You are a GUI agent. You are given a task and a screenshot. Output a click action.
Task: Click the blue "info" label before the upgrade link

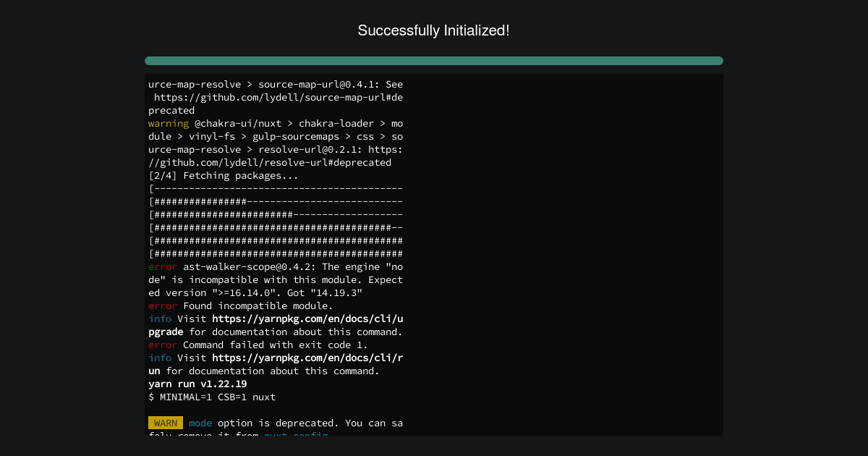[x=160, y=318]
